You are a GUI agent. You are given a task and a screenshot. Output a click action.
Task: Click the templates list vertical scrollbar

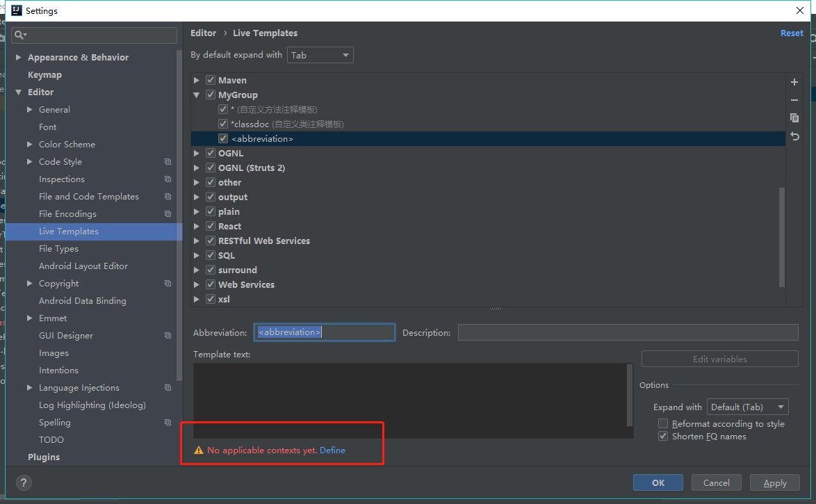pyautogui.click(x=781, y=237)
